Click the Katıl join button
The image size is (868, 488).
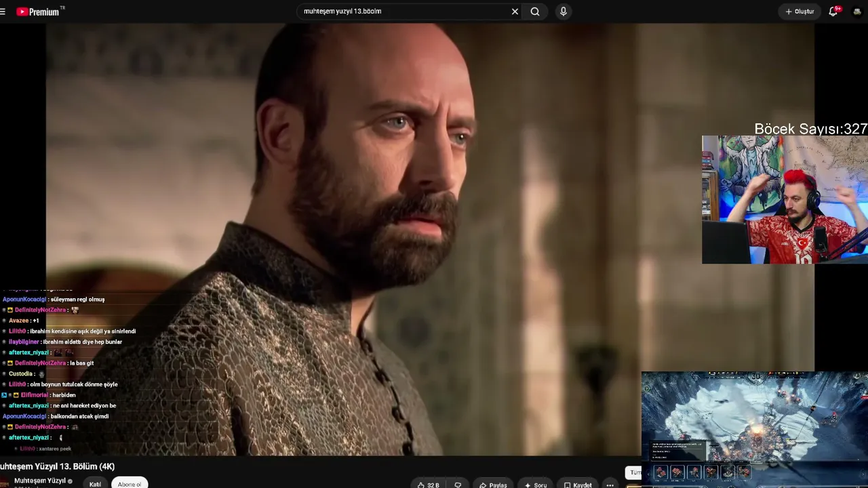pyautogui.click(x=95, y=484)
